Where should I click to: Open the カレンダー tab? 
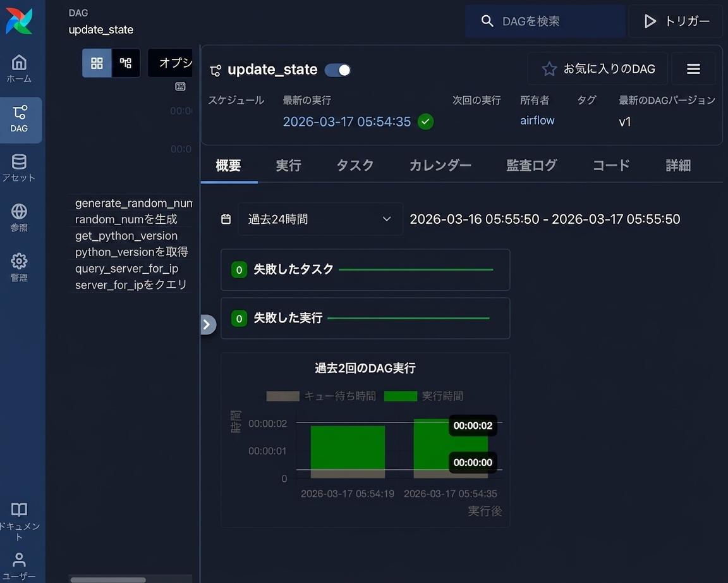(x=440, y=166)
